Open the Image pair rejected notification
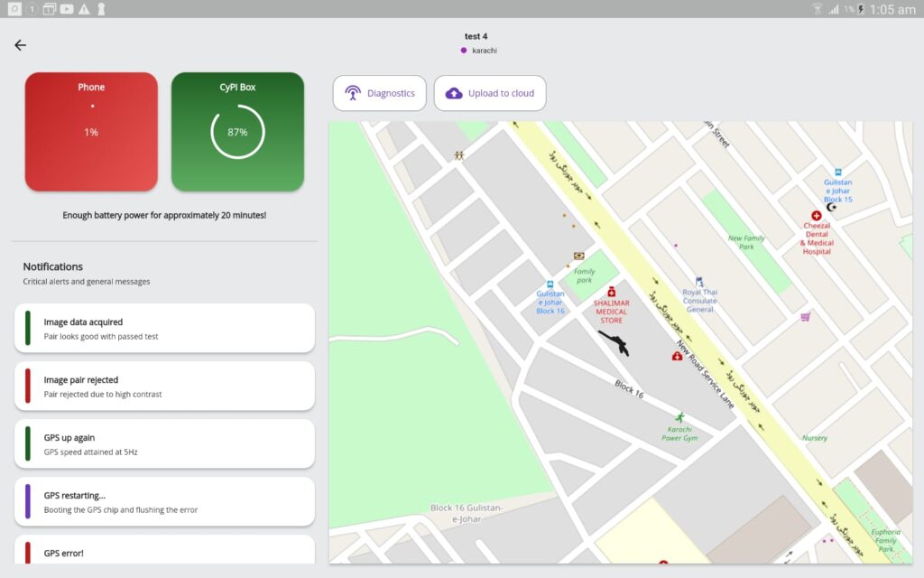 pyautogui.click(x=164, y=387)
